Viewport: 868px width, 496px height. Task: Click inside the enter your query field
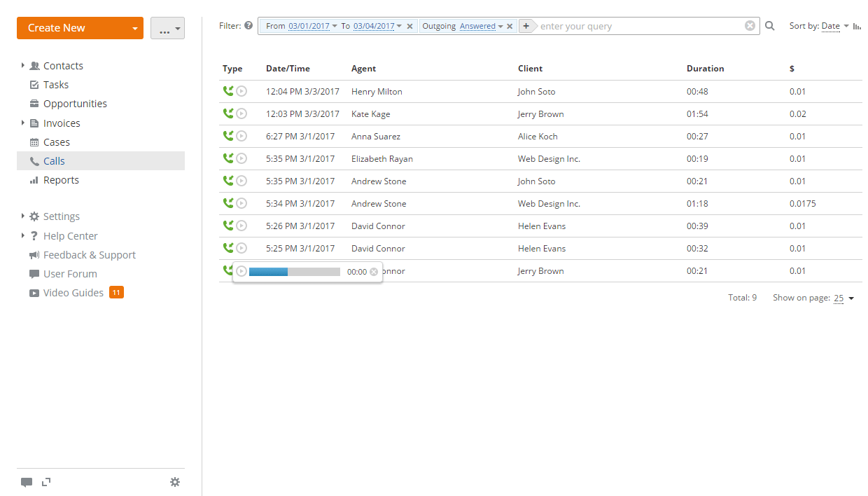630,26
